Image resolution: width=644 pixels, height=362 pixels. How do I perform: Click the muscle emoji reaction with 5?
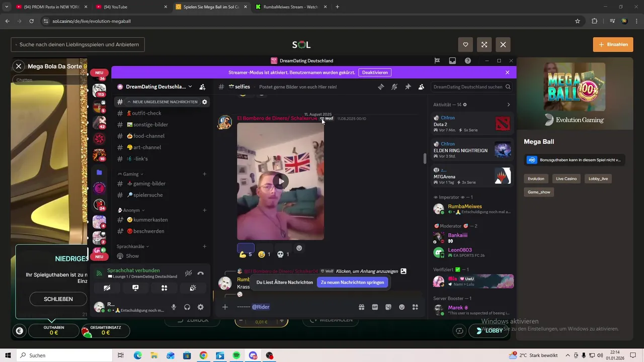click(x=246, y=254)
